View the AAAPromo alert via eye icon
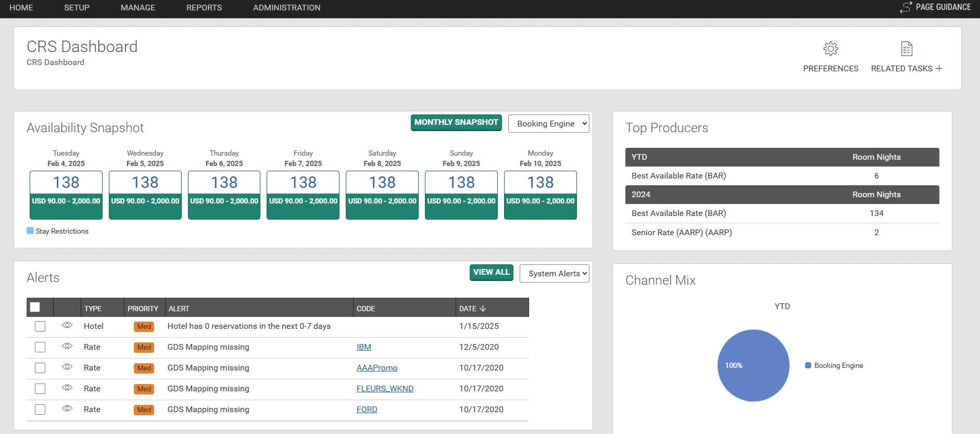Screen dimensions: 980x434 click(x=67, y=367)
